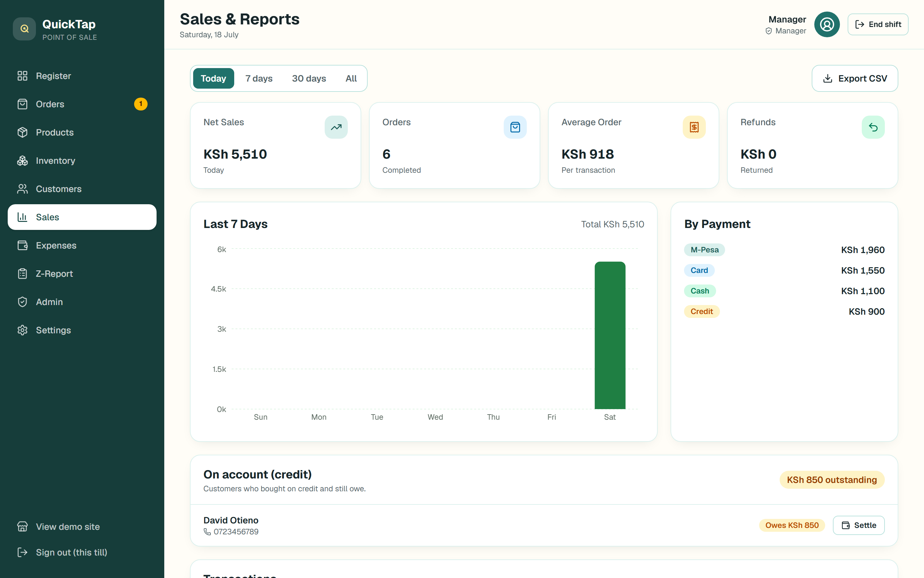
Task: Click the QuickTap logo icon
Action: [x=24, y=29]
